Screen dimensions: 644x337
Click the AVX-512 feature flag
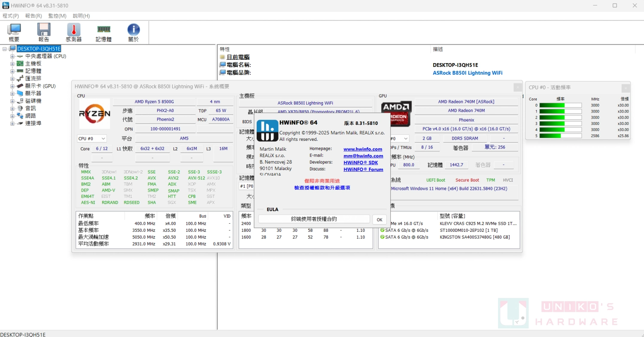[196, 178]
